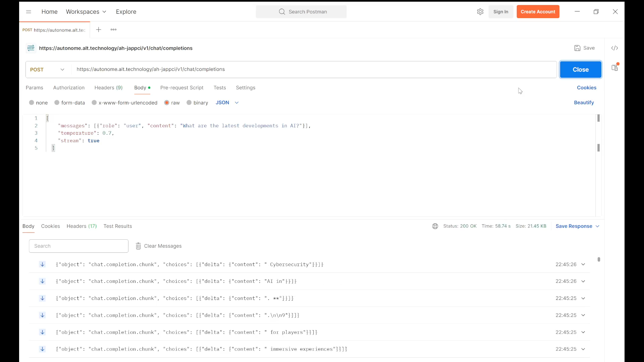The image size is (644, 362).
Task: Open the Explore page
Action: pyautogui.click(x=126, y=12)
